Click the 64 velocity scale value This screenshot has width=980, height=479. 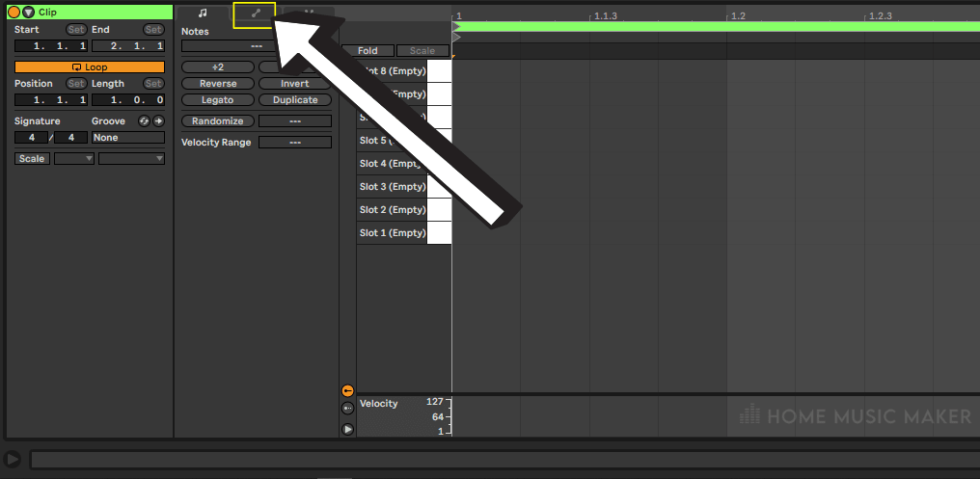coord(438,416)
